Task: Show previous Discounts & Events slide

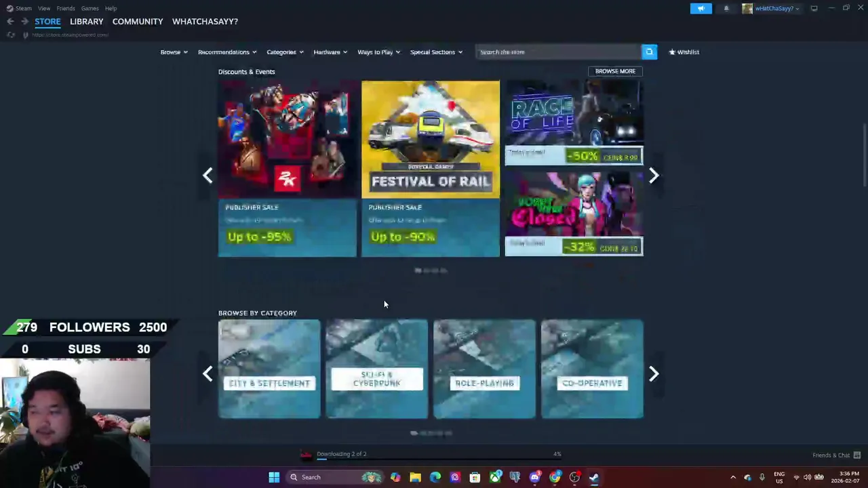Action: pyautogui.click(x=208, y=176)
